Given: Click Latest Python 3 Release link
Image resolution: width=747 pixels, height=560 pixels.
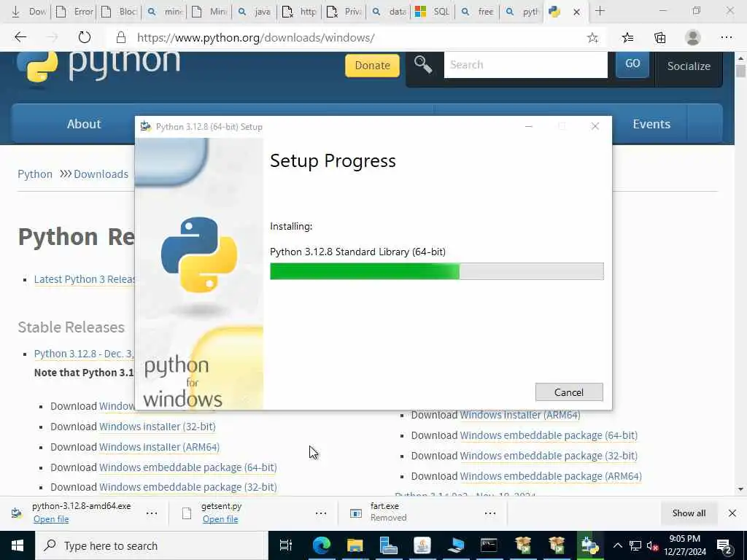Looking at the screenshot, I should [x=85, y=279].
